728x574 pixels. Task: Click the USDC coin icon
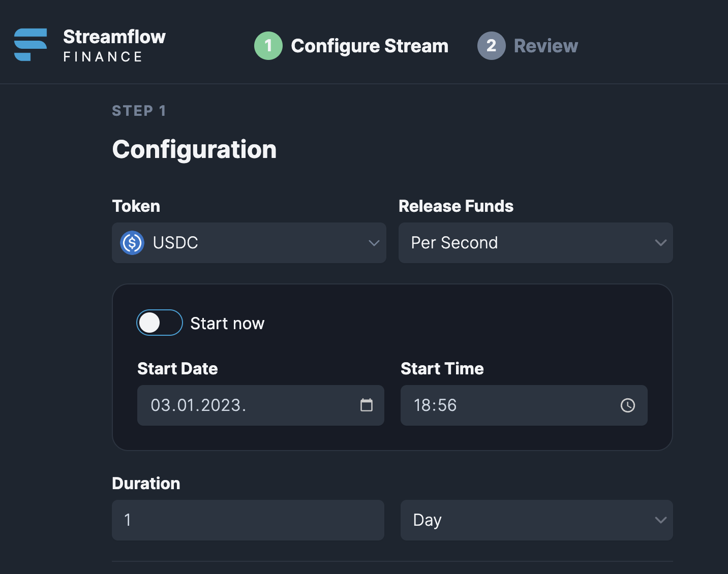tap(132, 243)
